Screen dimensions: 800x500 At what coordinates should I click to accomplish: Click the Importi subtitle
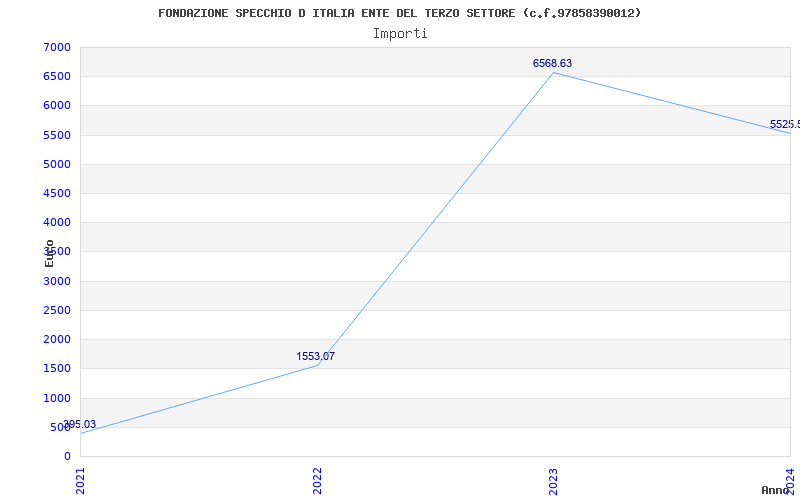point(400,34)
